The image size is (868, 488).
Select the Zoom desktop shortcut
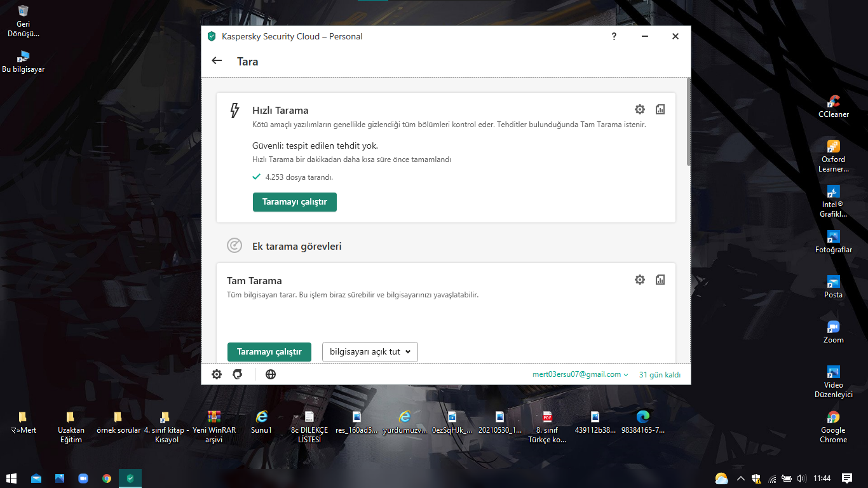tap(834, 332)
